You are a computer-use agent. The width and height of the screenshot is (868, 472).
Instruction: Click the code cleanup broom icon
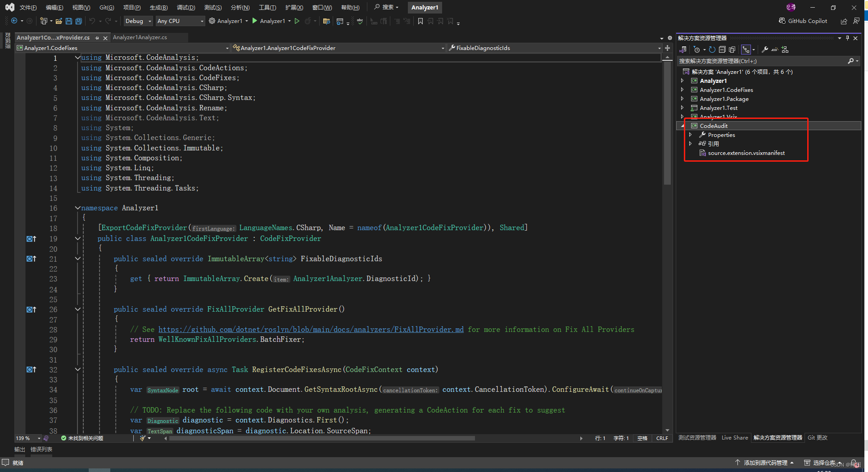pyautogui.click(x=143, y=438)
